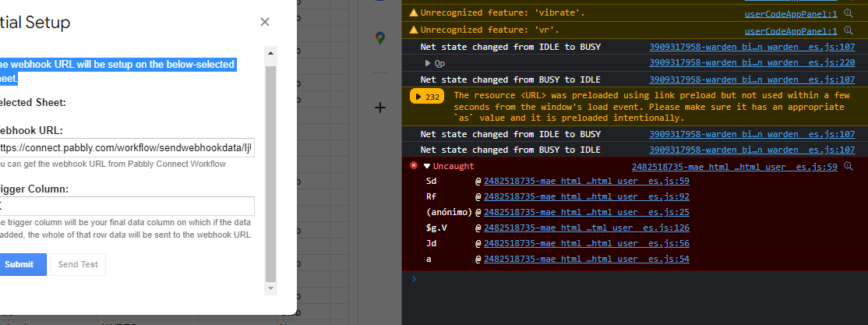The image size is (868, 325).
Task: Click the Send Test button
Action: point(78,265)
